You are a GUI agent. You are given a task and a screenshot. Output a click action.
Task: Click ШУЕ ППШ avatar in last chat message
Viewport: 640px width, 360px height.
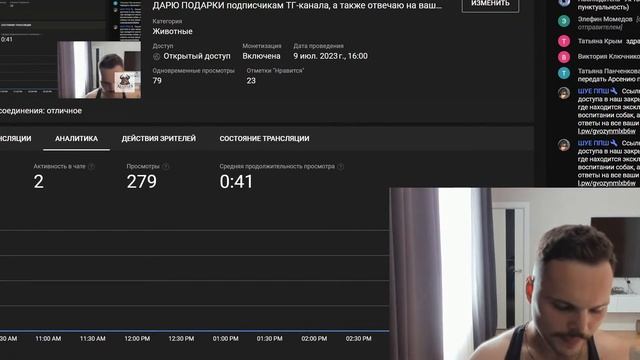[x=564, y=144]
